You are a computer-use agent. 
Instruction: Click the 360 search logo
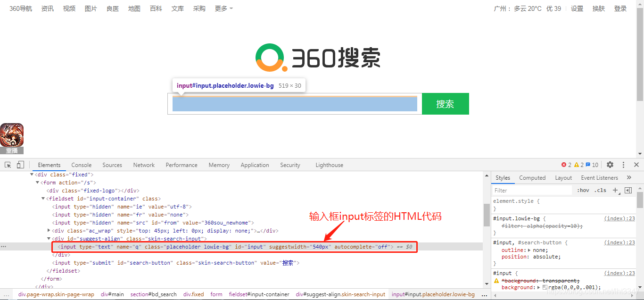click(318, 58)
